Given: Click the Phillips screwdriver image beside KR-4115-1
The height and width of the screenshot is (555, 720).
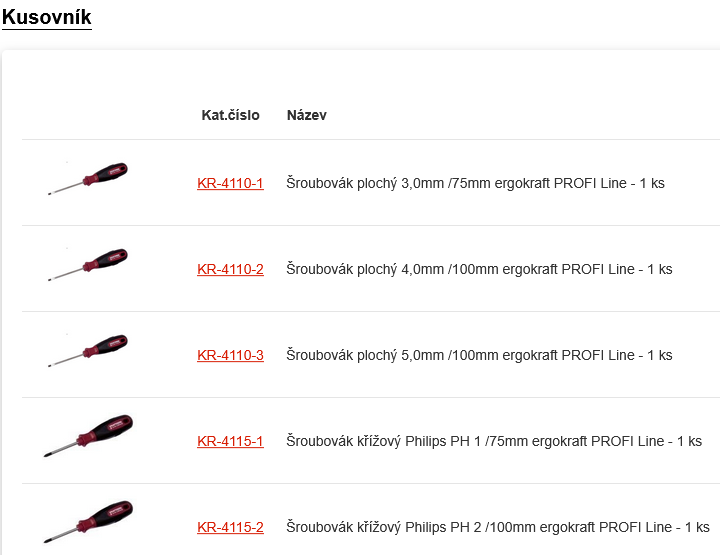Looking at the screenshot, I should 88,436.
